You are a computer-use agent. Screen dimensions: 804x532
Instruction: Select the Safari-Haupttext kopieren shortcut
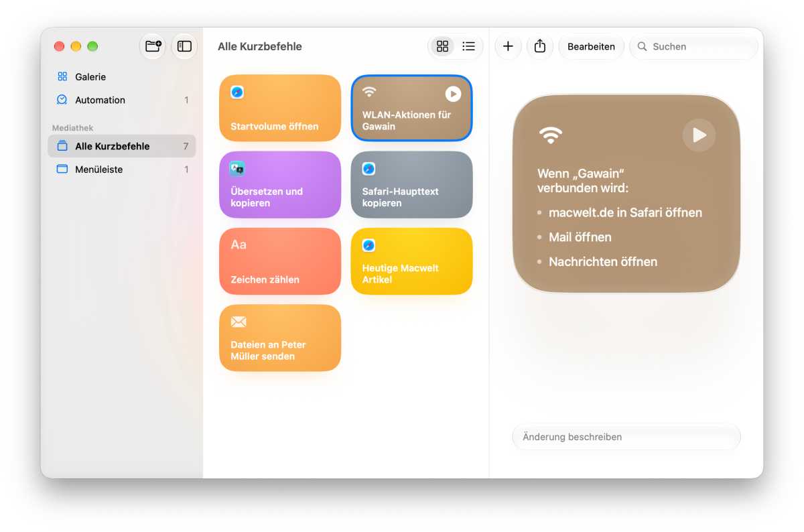coord(411,185)
